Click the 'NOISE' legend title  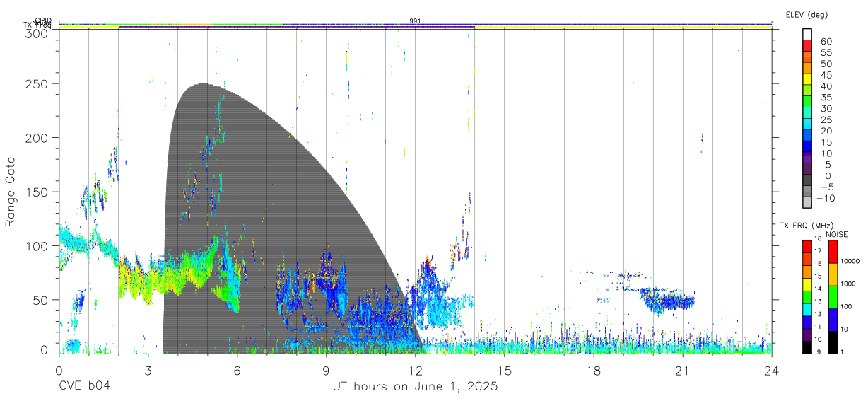point(837,234)
